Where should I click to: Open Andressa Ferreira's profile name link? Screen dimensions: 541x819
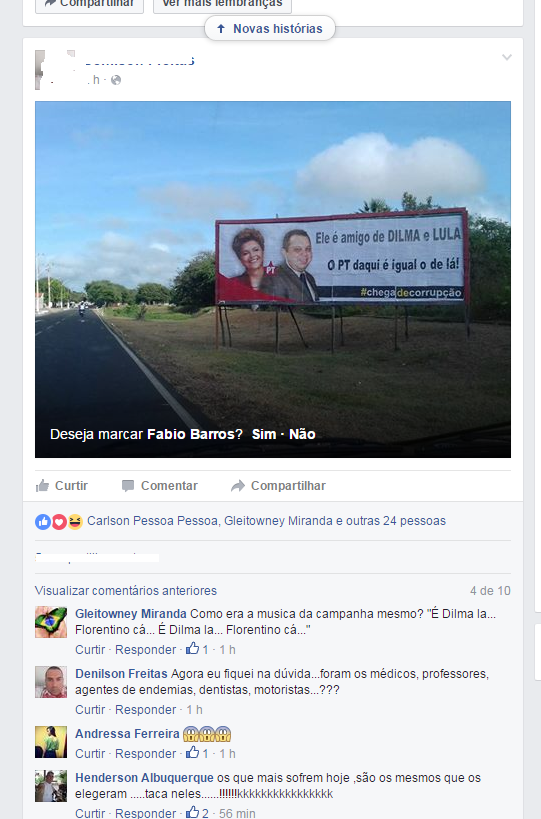[x=127, y=734]
